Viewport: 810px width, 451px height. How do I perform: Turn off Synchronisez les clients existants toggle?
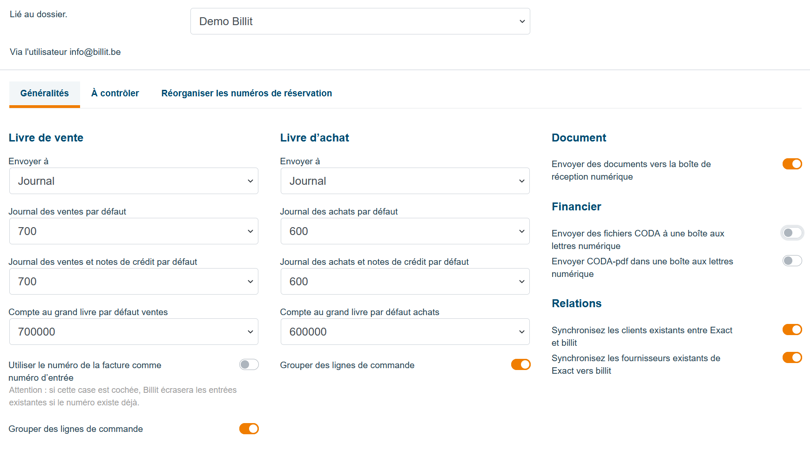click(x=791, y=330)
